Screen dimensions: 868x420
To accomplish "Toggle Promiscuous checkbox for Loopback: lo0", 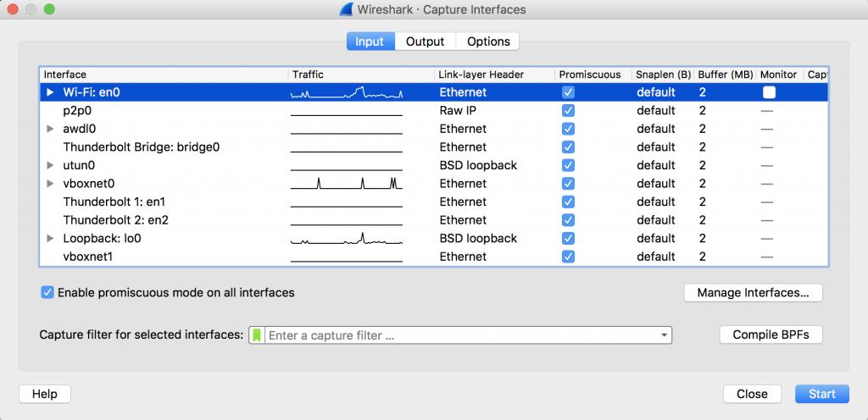I will (568, 238).
